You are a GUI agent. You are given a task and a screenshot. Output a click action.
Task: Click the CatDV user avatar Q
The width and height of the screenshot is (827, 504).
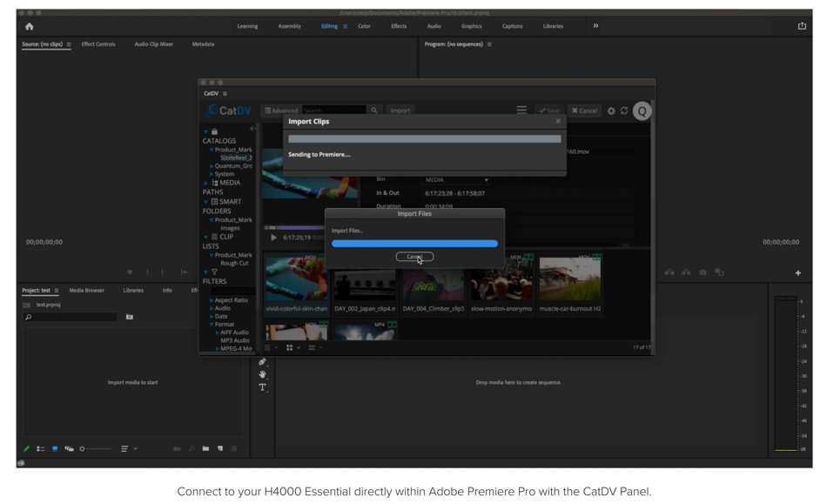[642, 111]
